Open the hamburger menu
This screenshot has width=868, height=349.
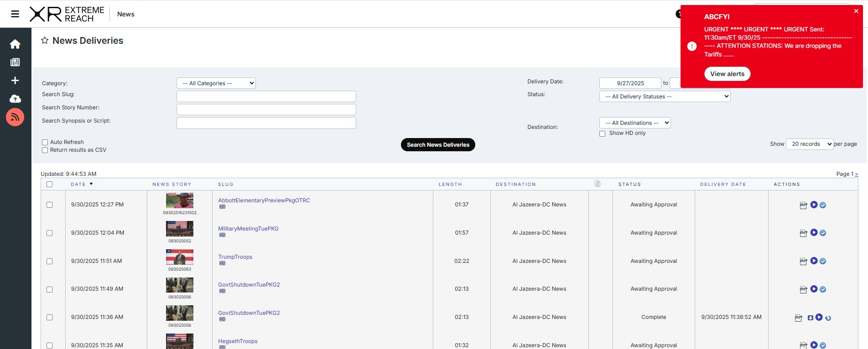point(15,14)
